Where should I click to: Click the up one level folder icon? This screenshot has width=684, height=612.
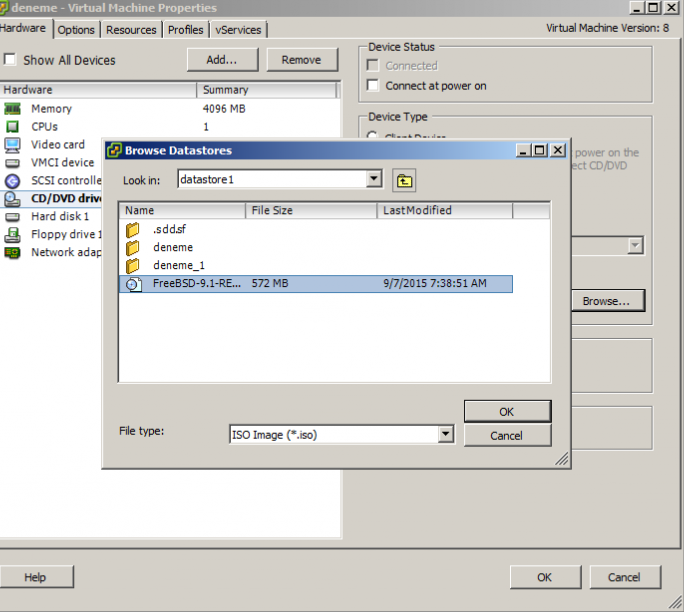404,180
